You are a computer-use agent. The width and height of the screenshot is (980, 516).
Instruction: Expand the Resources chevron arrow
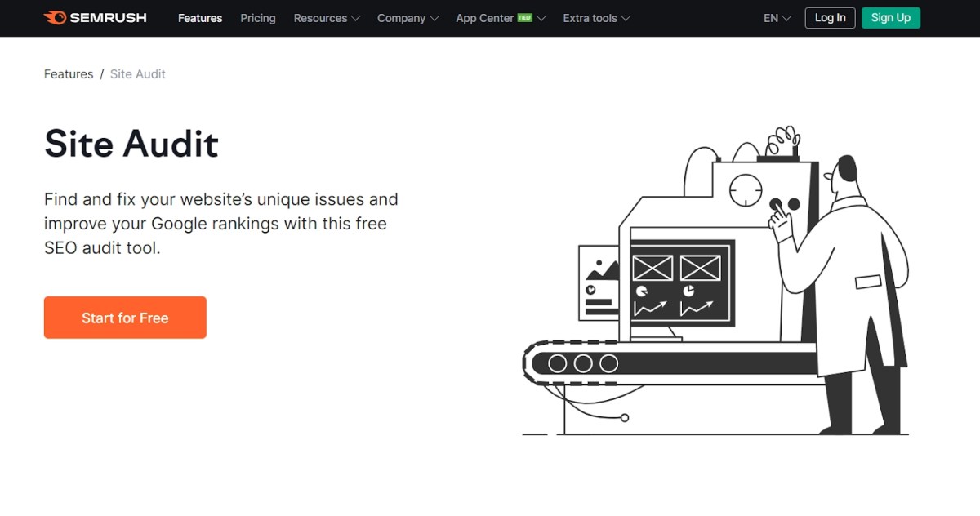click(x=354, y=18)
